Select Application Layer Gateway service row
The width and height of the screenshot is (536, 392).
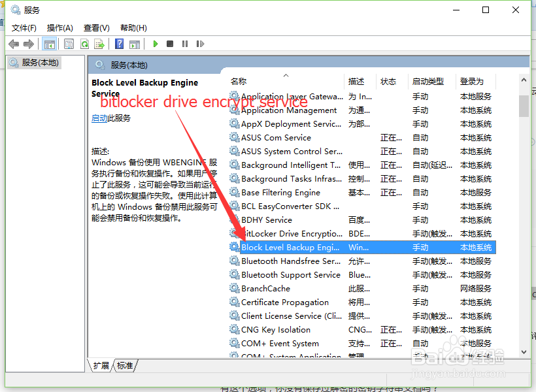point(362,97)
